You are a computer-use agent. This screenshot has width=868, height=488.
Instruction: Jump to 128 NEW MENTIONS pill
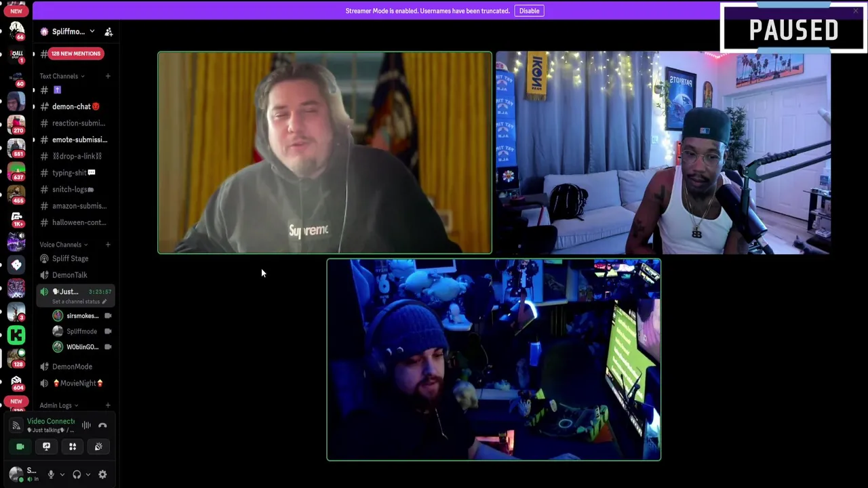coord(76,54)
